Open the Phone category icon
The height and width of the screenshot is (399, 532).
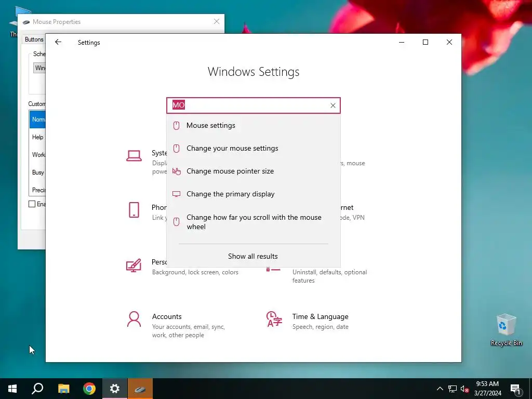tap(134, 210)
